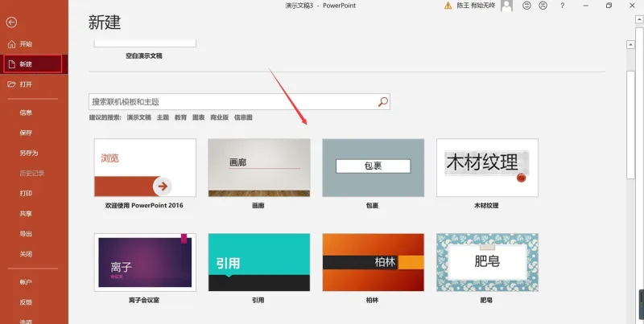This screenshot has width=644, height=324.
Task: Click the magnifier search icon
Action: (x=383, y=102)
